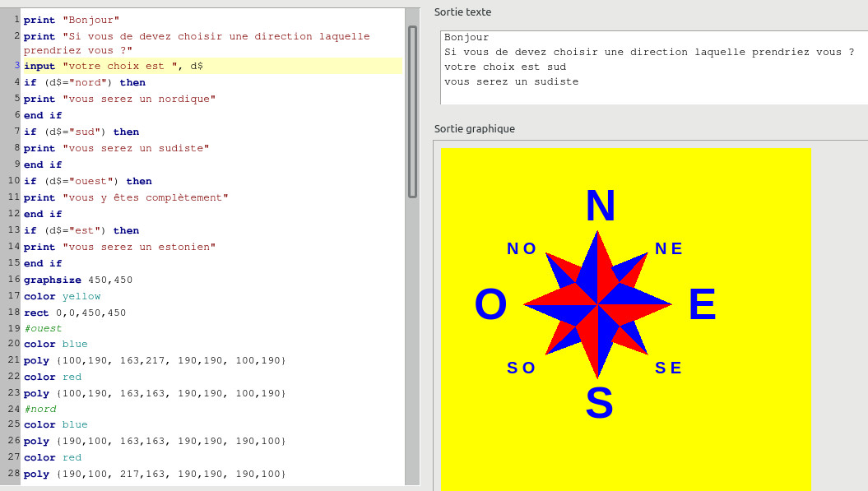Click line number 3 in the gutter
This screenshot has height=491, width=868.
click(16, 65)
